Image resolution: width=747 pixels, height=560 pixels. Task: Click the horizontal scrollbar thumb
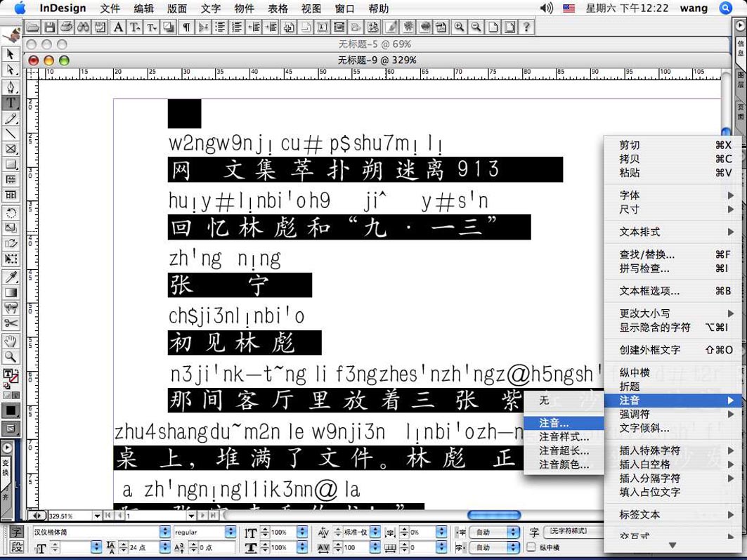pos(494,516)
